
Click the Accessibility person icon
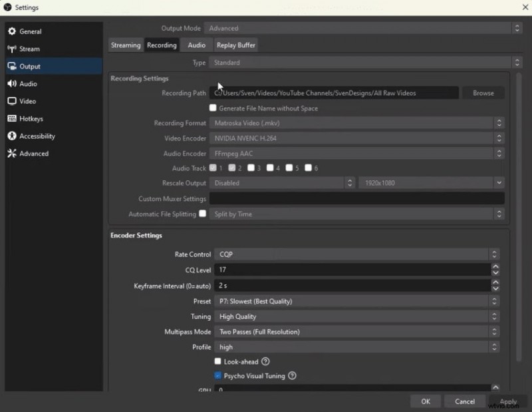click(12, 136)
